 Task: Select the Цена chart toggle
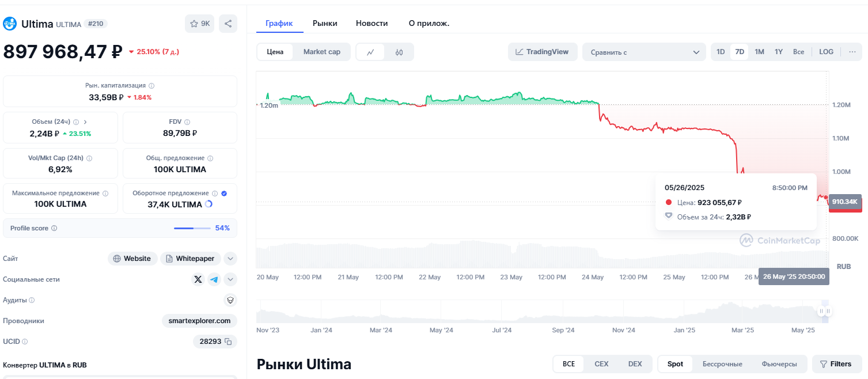pyautogui.click(x=275, y=52)
